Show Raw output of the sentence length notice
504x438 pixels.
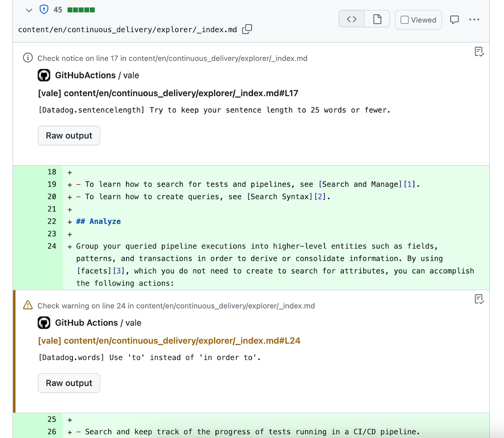point(69,135)
